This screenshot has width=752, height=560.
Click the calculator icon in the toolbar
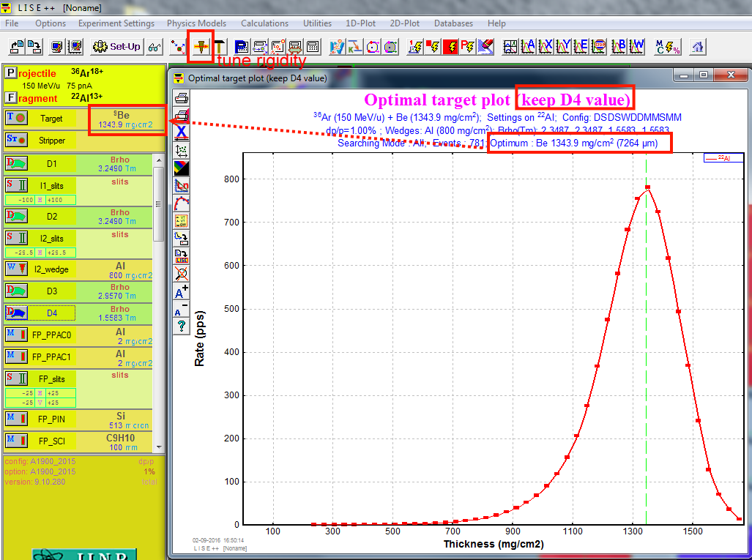tap(313, 47)
